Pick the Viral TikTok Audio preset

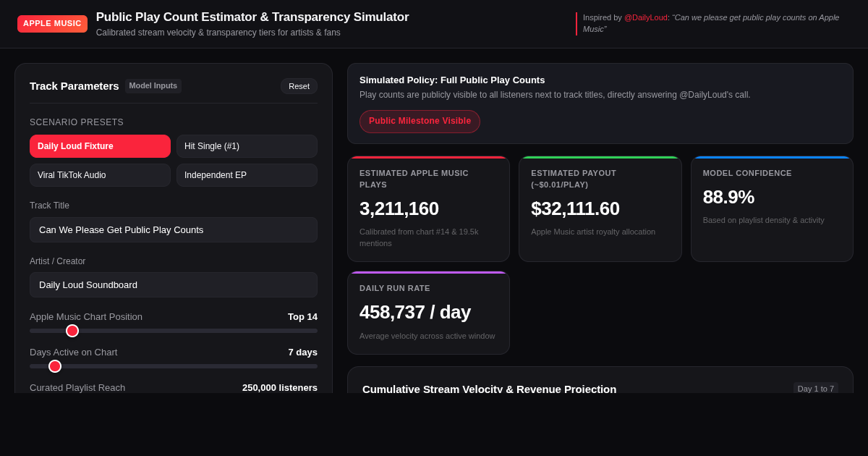[100, 175]
